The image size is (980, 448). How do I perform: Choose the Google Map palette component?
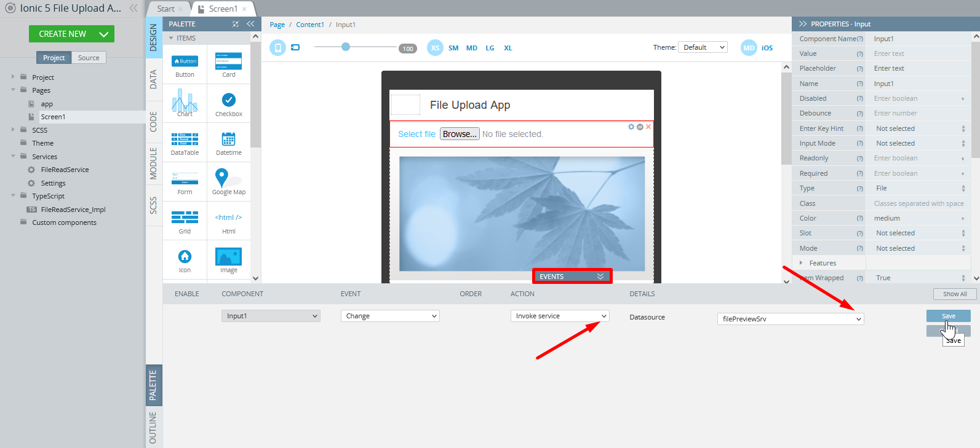228,183
